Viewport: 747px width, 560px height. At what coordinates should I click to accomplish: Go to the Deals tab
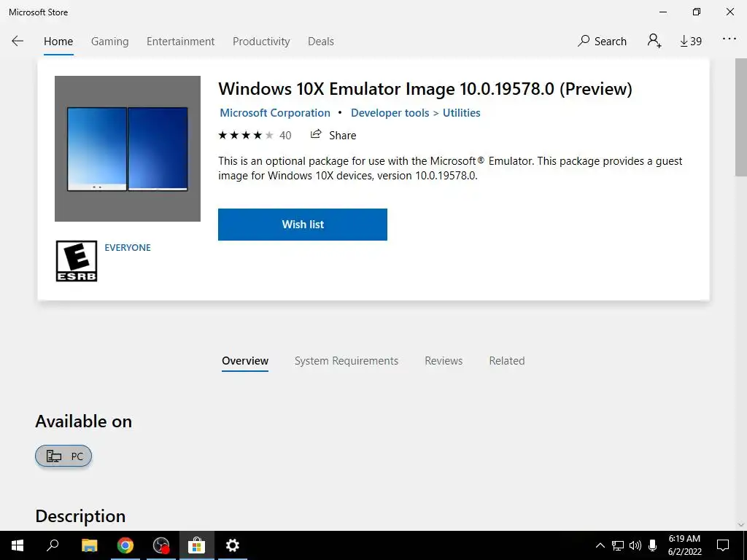pos(321,42)
